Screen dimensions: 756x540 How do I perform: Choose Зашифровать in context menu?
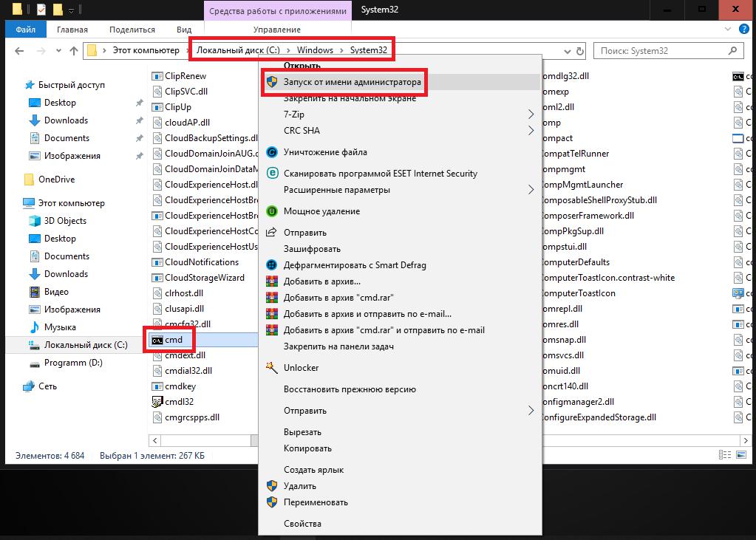(401, 249)
